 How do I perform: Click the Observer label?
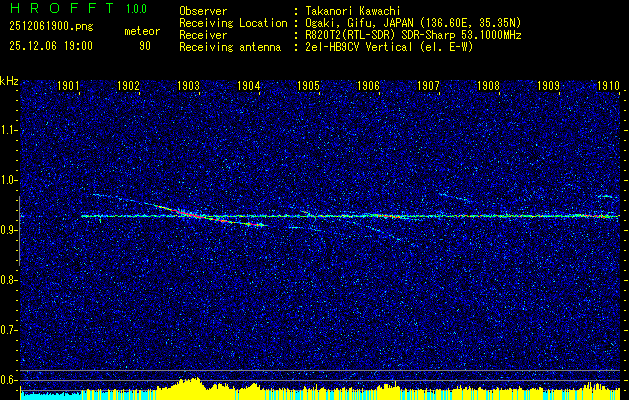click(x=203, y=11)
